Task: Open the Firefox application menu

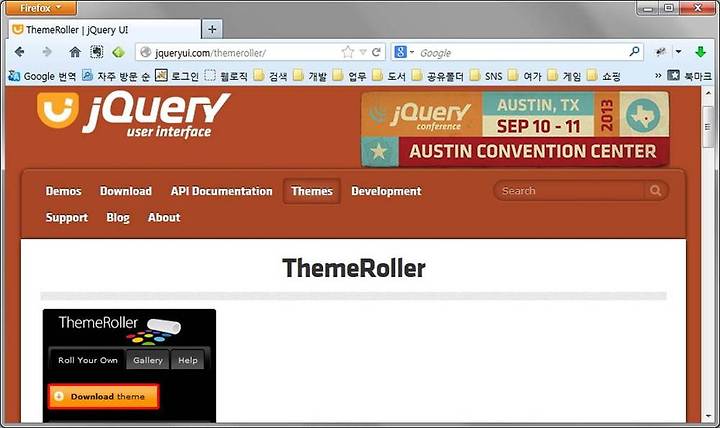Action: [41, 8]
